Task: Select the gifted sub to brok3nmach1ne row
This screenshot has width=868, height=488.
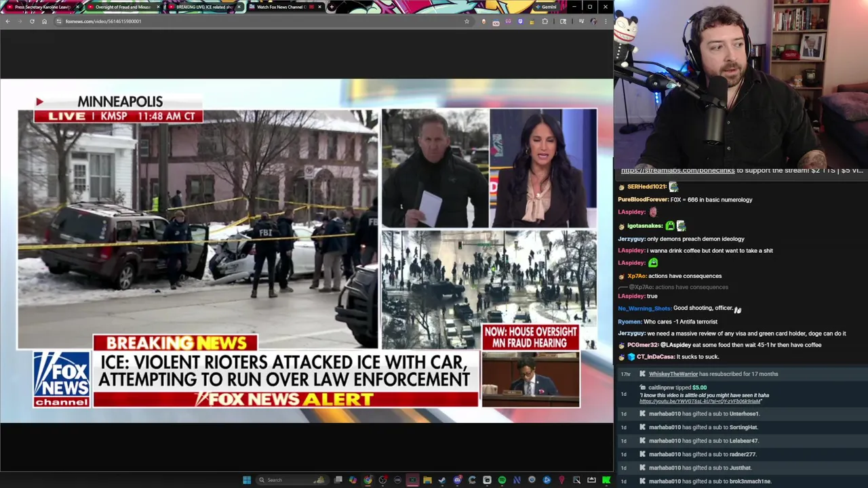Action: pos(743,481)
